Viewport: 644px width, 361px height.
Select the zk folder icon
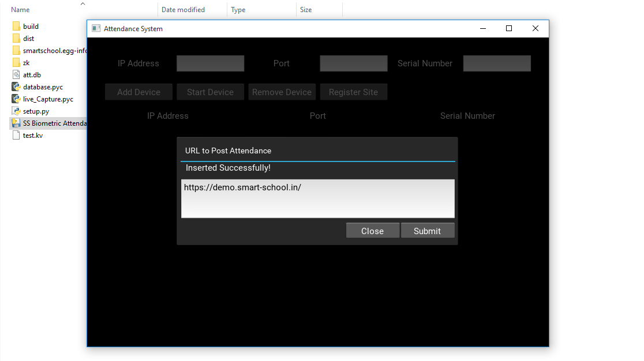[16, 63]
